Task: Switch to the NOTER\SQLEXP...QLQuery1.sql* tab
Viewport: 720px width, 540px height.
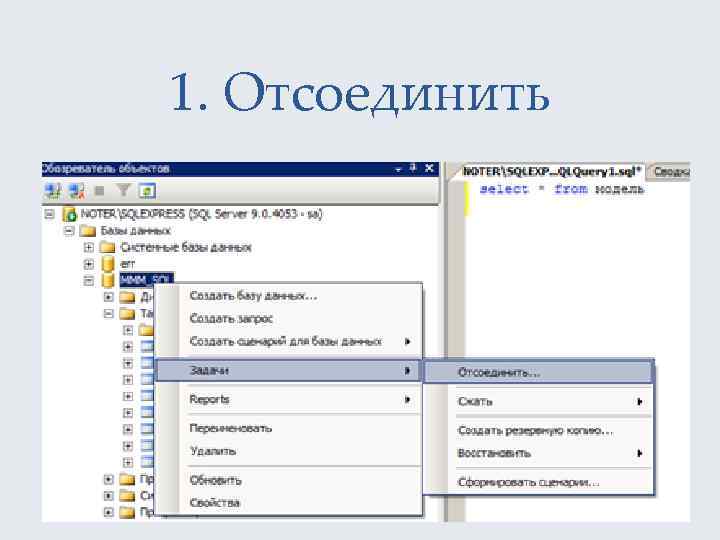Action: pos(550,171)
